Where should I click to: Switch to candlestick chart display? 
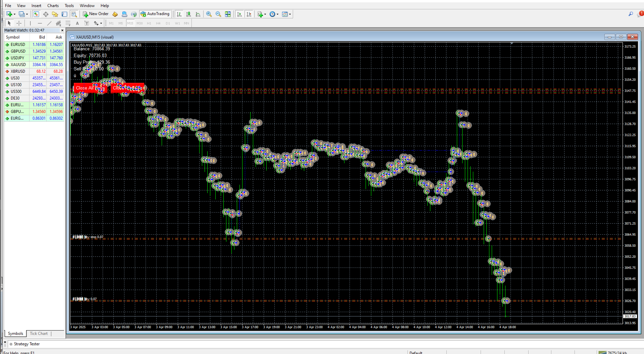click(189, 14)
